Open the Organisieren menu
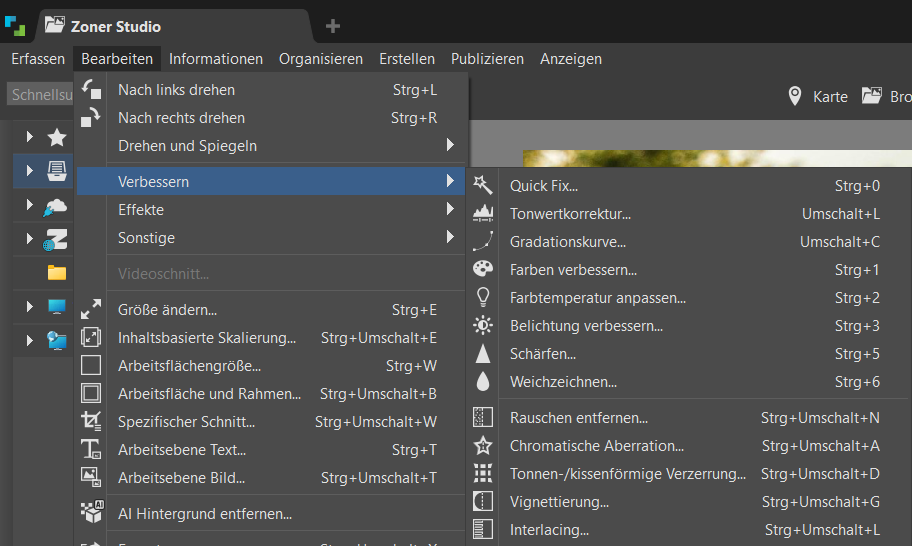The height and width of the screenshot is (546, 912). pyautogui.click(x=320, y=59)
